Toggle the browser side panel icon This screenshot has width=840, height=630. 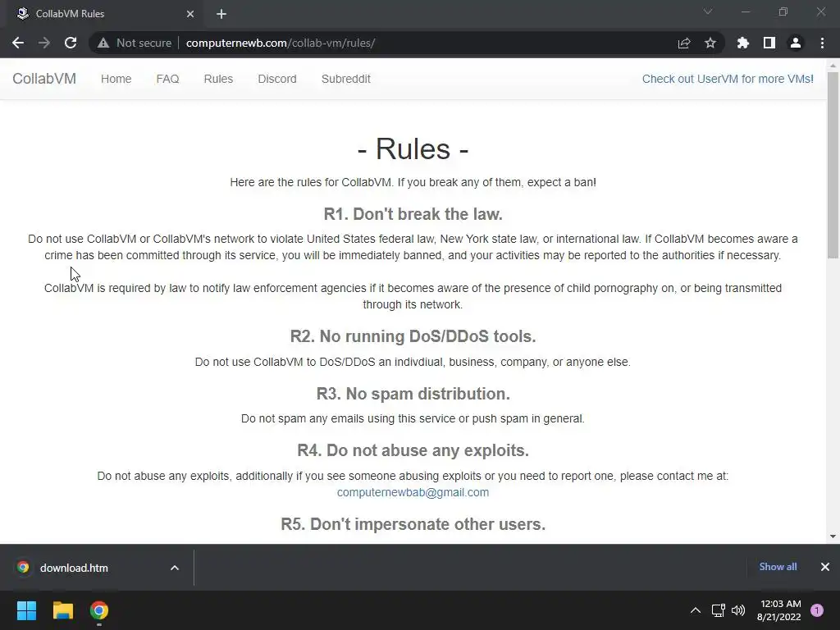pyautogui.click(x=769, y=43)
